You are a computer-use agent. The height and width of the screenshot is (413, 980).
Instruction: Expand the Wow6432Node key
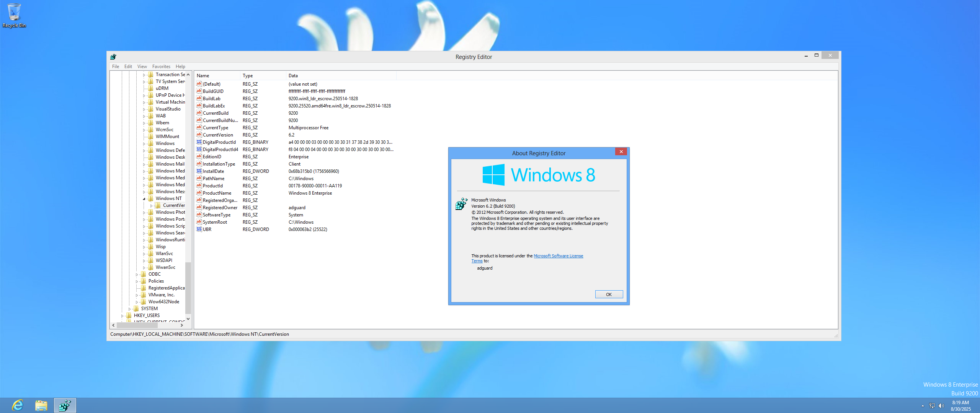coord(137,302)
